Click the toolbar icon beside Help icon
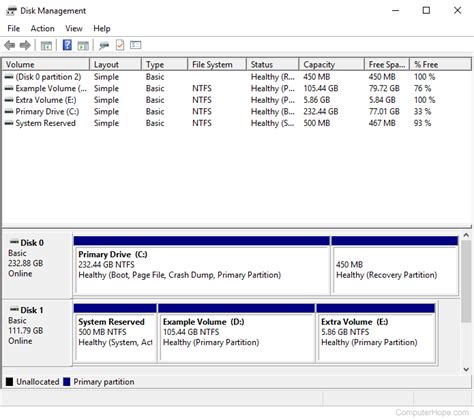Viewport: 474px width, 420px height. pos(83,45)
